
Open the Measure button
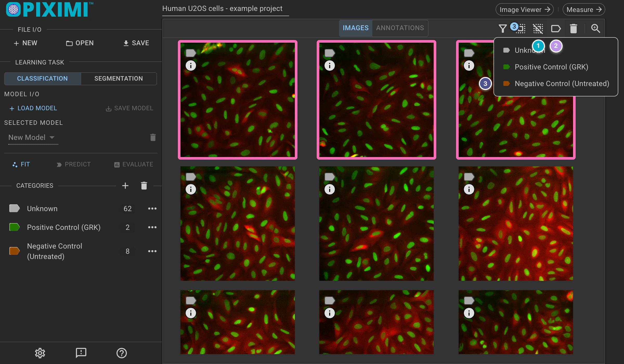(x=584, y=10)
